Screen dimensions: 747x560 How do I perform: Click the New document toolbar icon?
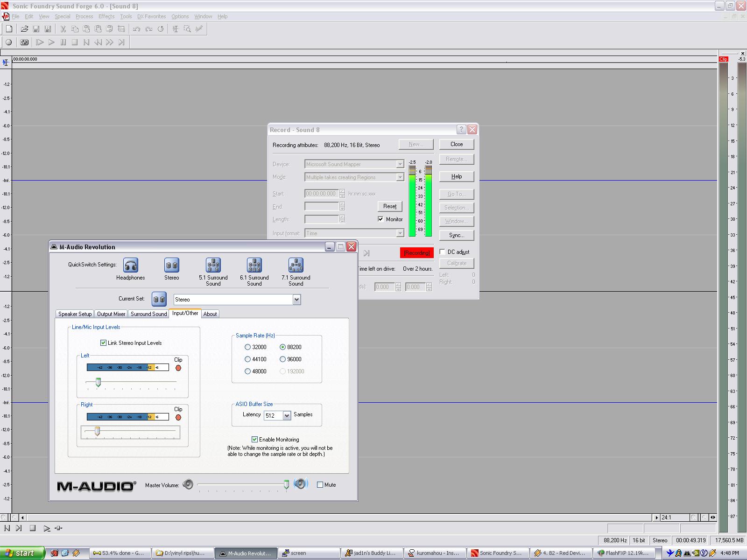click(9, 29)
